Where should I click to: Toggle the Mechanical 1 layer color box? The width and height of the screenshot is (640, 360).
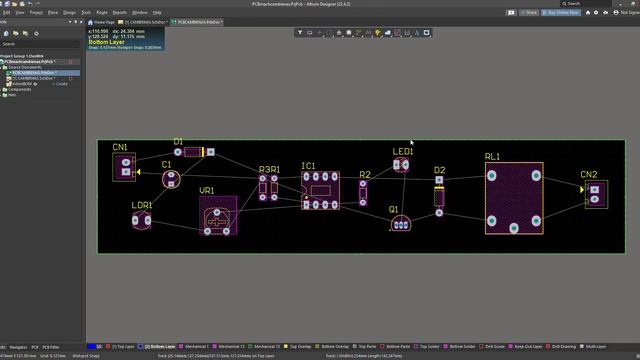(181, 347)
